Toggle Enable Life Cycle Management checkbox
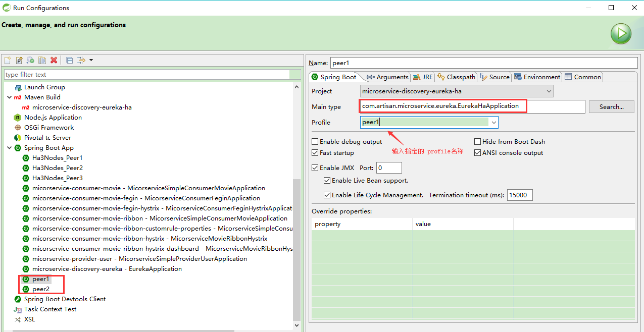The height and width of the screenshot is (332, 644). (x=327, y=195)
